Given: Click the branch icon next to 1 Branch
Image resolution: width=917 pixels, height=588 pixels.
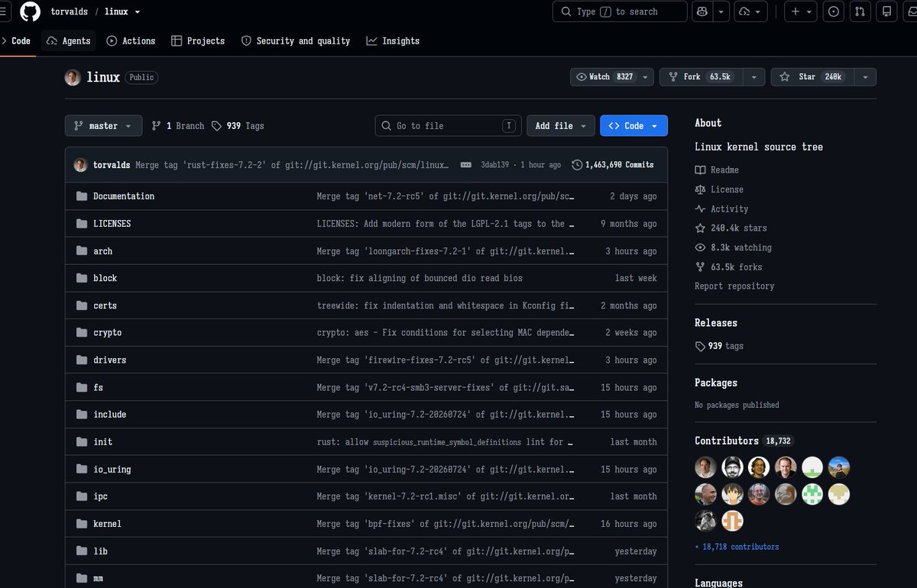Looking at the screenshot, I should (157, 126).
